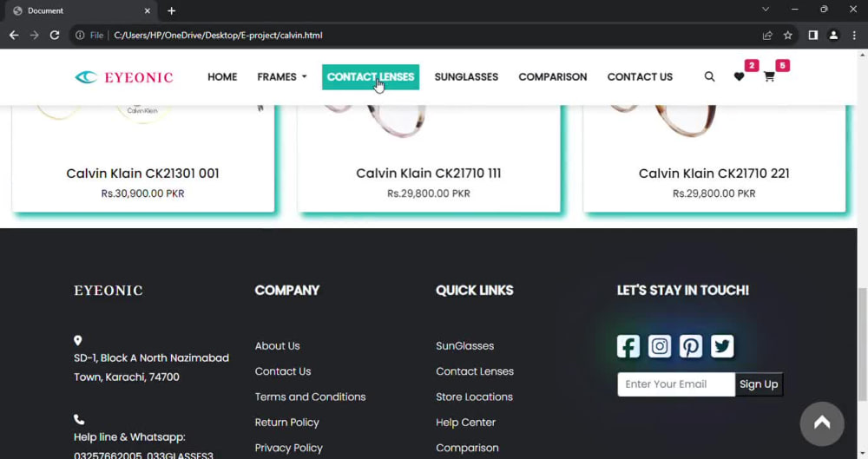Click the Sign Up button

pos(759,384)
